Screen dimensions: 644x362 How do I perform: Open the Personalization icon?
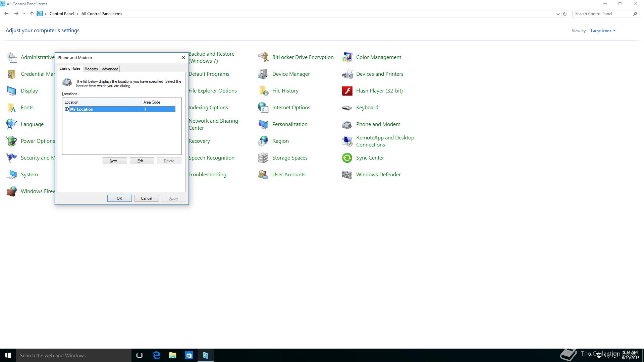(x=263, y=124)
